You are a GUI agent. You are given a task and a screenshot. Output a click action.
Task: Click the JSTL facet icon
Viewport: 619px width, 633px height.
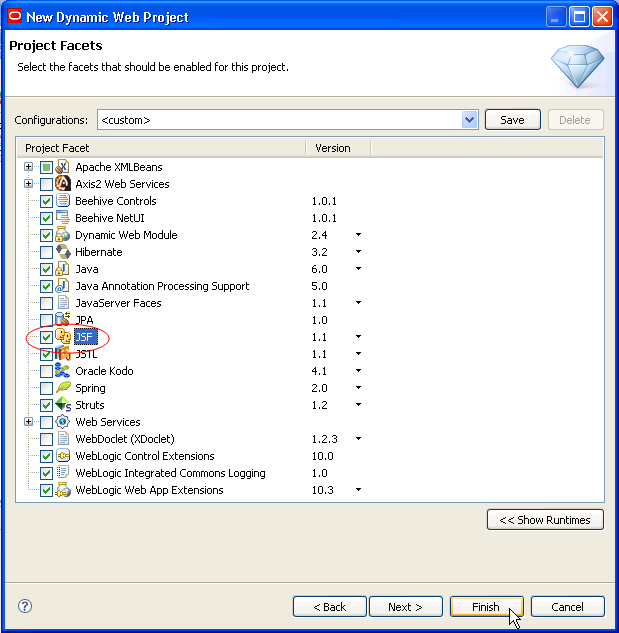click(x=63, y=353)
